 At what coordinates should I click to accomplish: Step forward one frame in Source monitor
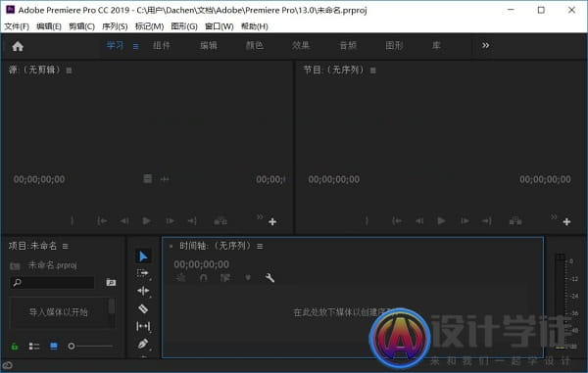point(170,221)
